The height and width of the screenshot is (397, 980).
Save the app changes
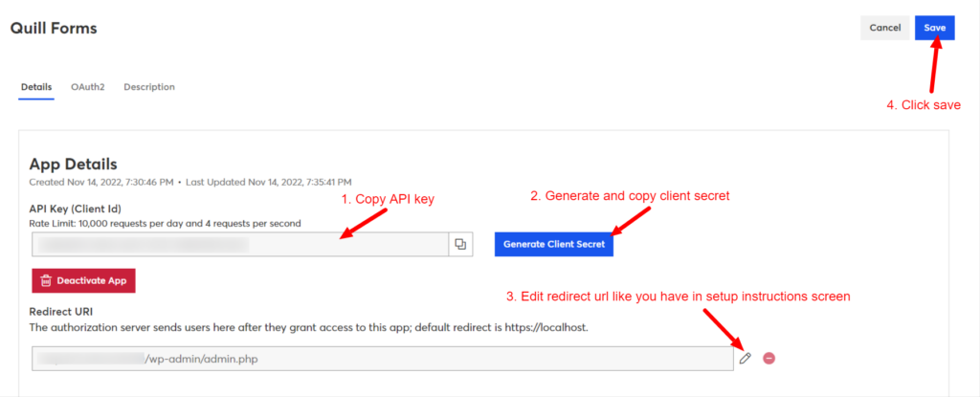tap(934, 28)
